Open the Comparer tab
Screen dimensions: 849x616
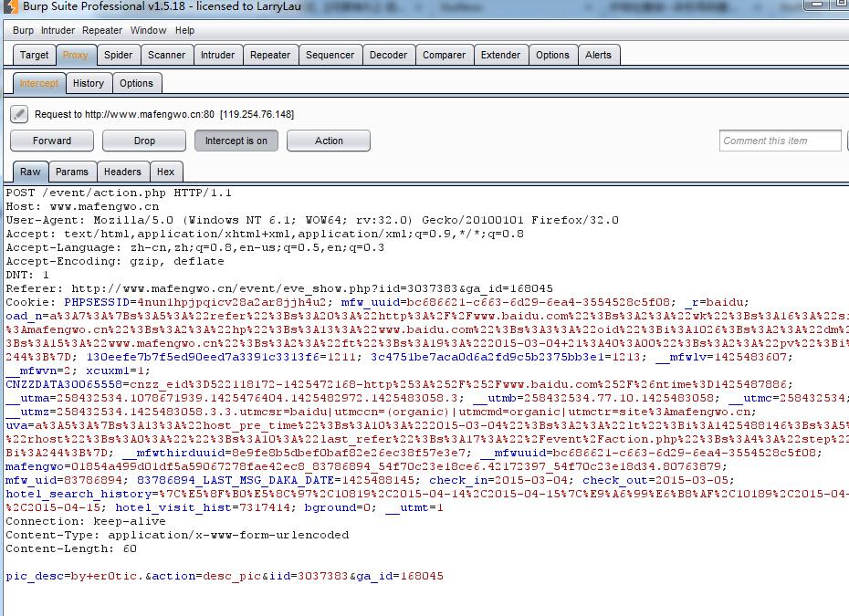[444, 55]
